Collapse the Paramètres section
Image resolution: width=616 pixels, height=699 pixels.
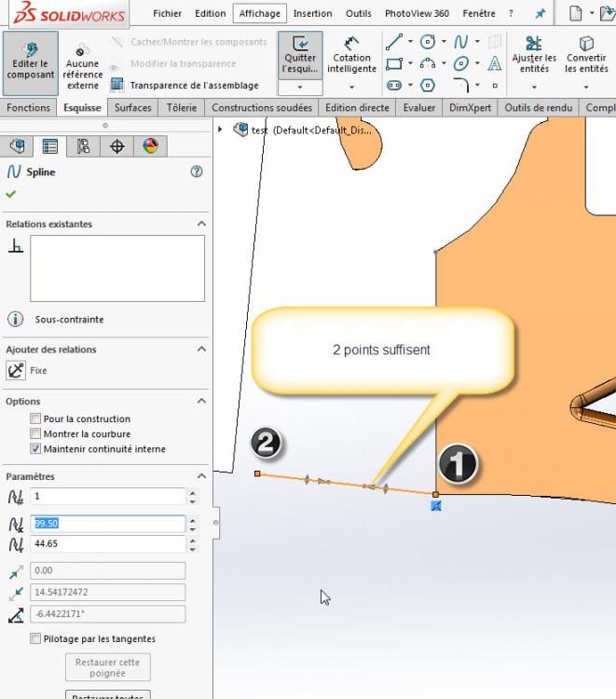tap(201, 476)
